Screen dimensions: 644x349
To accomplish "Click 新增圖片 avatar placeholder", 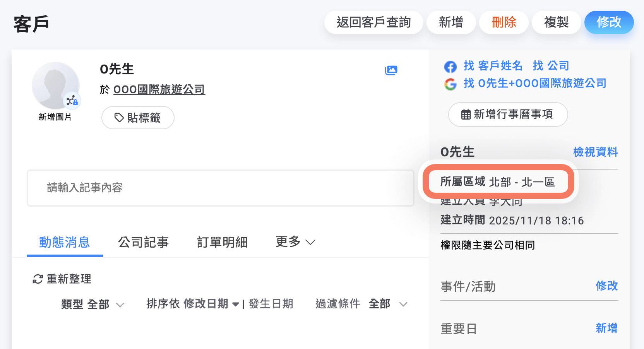I will (55, 86).
